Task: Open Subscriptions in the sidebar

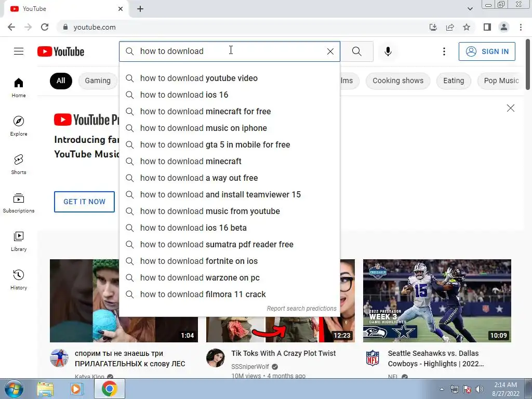Action: (19, 203)
